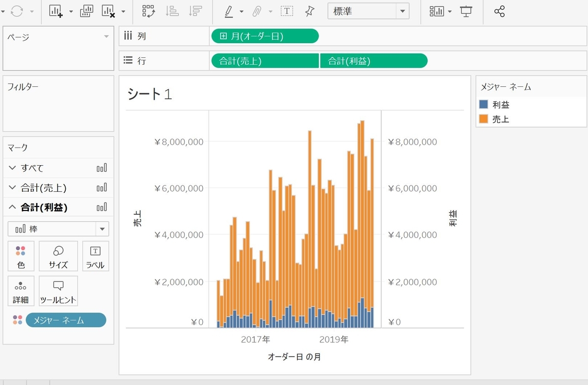This screenshot has height=385, width=588.
Task: Sort ascending with the toolbar icon
Action: [x=172, y=11]
